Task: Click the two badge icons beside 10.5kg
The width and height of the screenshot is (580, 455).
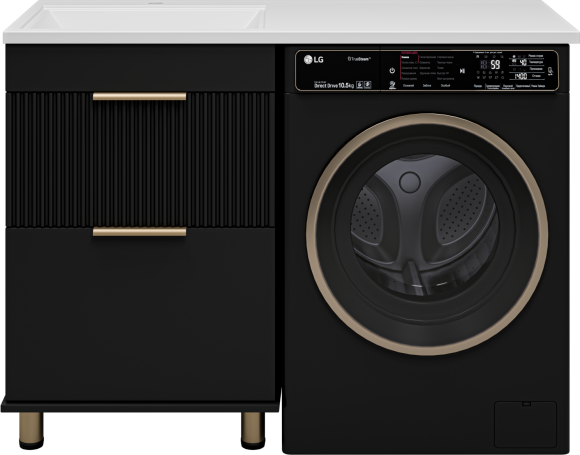Action: [x=364, y=85]
